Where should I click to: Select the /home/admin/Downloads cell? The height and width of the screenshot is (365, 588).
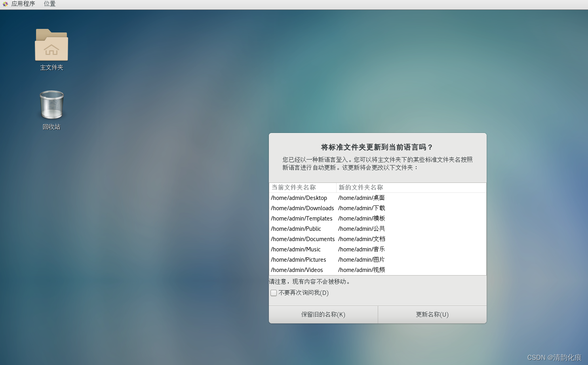point(303,208)
